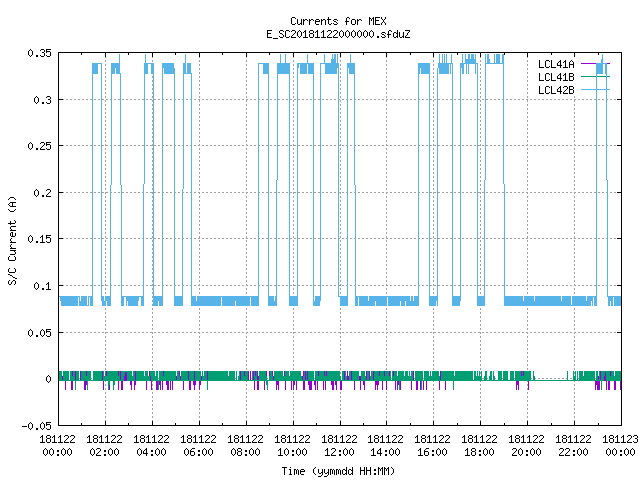Click the '181122 18:00' x-axis tick label
Image resolution: width=640 pixels, height=480 pixels.
[x=479, y=446]
